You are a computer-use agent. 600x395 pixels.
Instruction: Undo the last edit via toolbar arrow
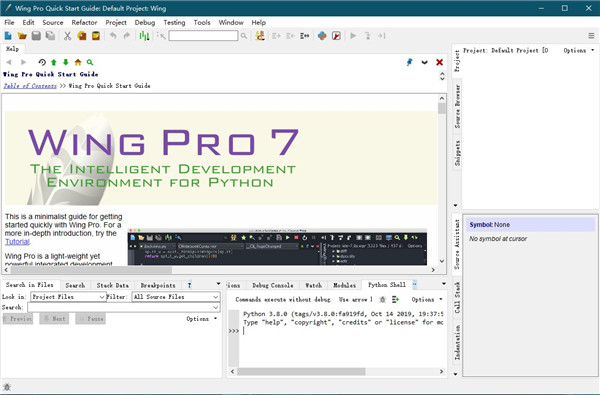click(x=113, y=36)
